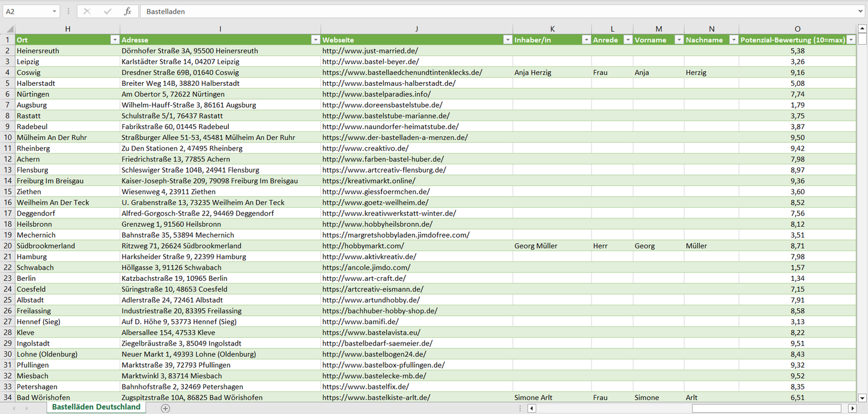The image size is (868, 414).
Task: Click vertical scrollbar up arrow
Action: point(863,28)
